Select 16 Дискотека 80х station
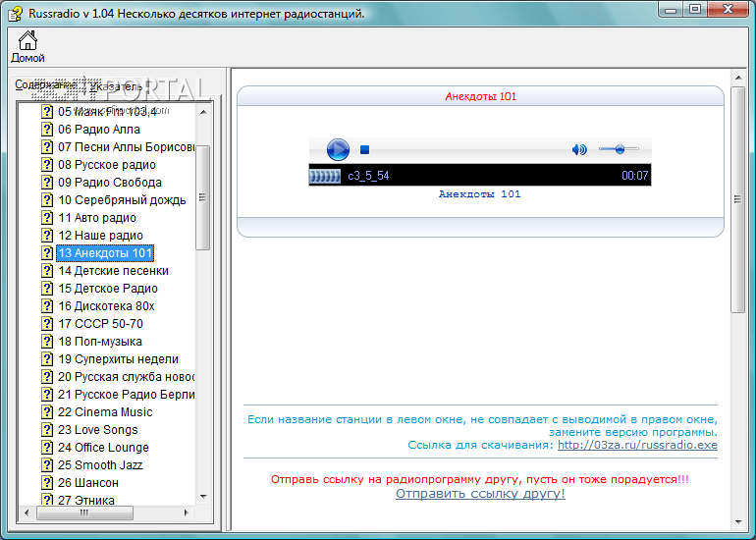 click(x=106, y=306)
